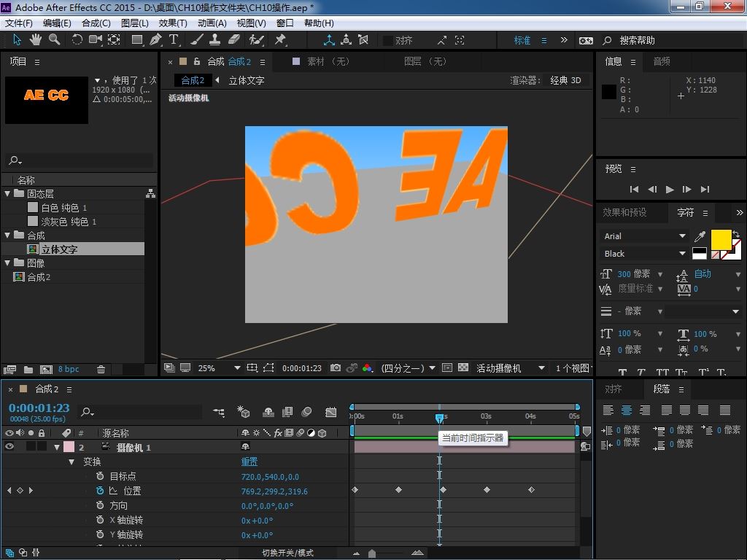This screenshot has height=560, width=747.
Task: Open the 效果(T) menu
Action: [173, 23]
